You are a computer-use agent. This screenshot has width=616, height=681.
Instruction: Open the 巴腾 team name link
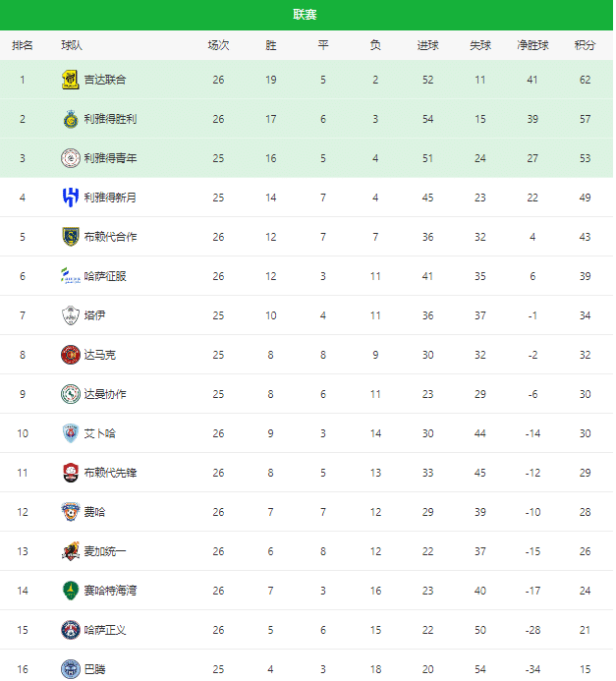[94, 669]
